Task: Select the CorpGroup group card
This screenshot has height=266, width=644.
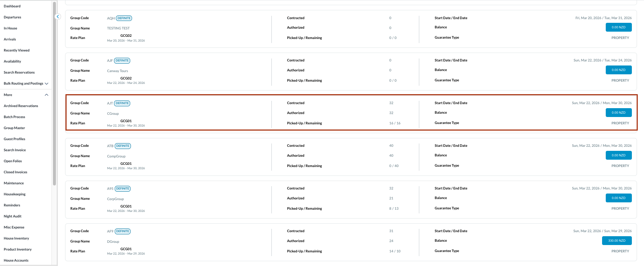Action: [351, 199]
